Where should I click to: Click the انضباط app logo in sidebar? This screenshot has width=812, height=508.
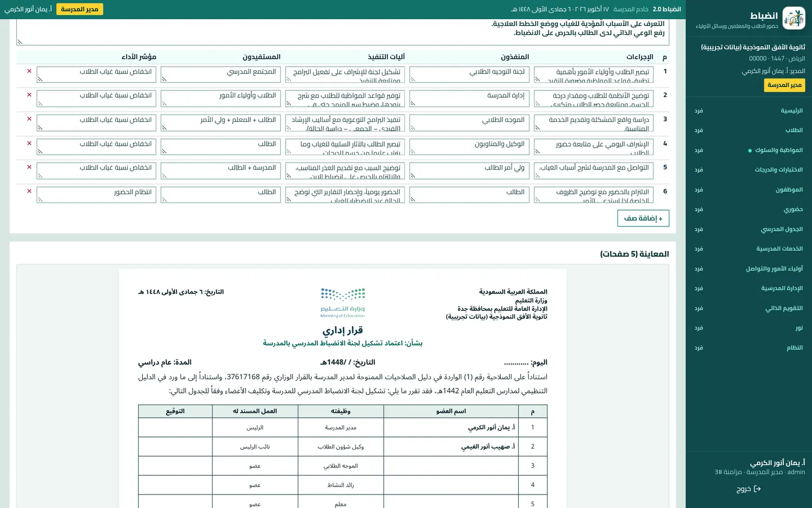coord(794,19)
